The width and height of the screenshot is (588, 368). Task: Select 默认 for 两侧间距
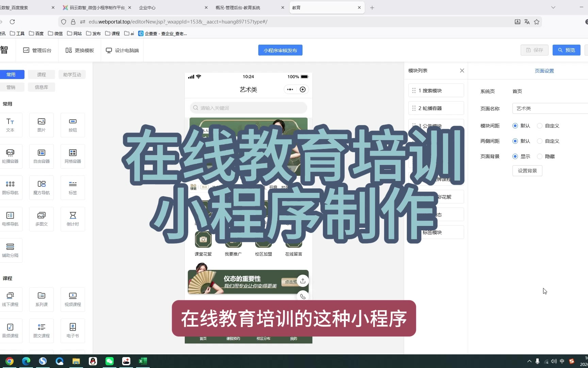515,141
